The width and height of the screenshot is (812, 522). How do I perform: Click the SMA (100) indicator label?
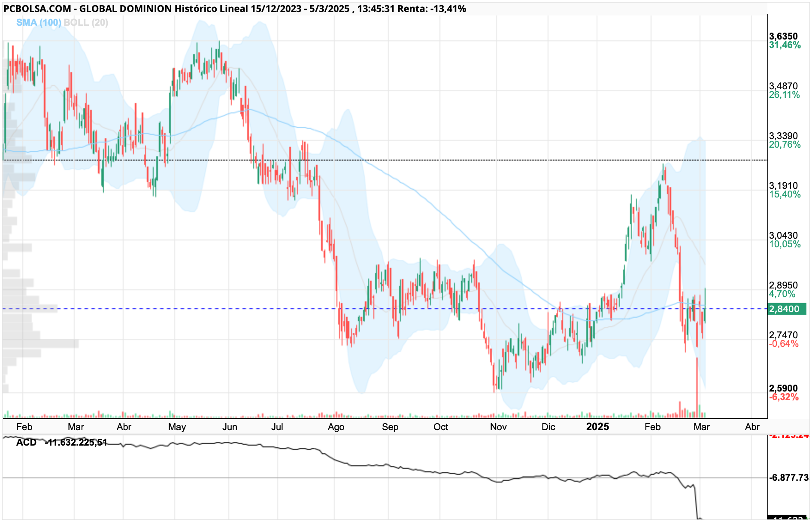(x=39, y=22)
